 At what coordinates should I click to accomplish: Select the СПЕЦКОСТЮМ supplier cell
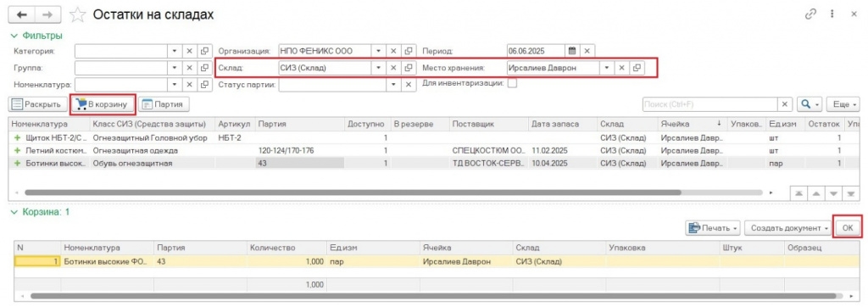(488, 150)
